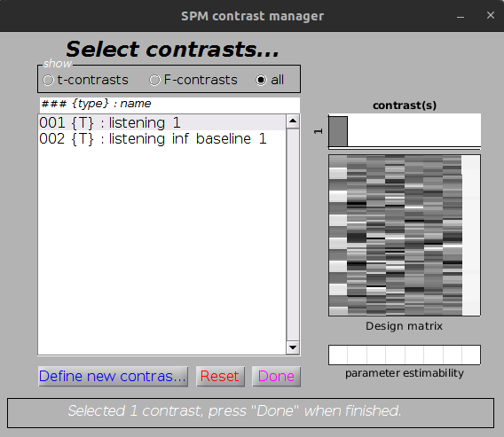
Task: Select contrast 002 listening inf baseline 1
Action: coord(162,138)
